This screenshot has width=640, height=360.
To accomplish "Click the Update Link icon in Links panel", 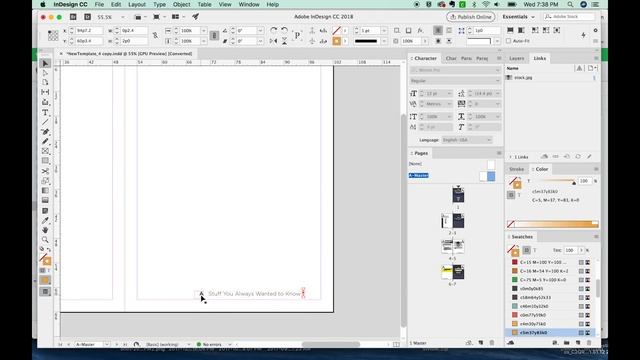I will (x=578, y=157).
